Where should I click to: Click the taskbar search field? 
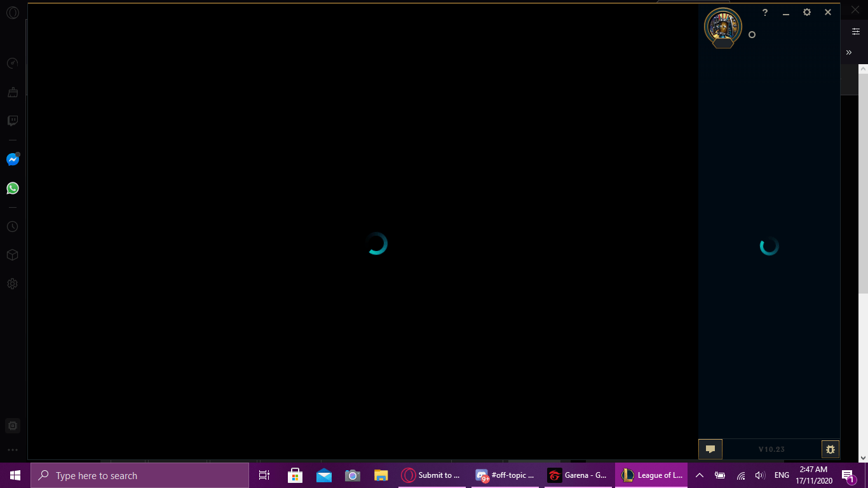click(x=140, y=475)
